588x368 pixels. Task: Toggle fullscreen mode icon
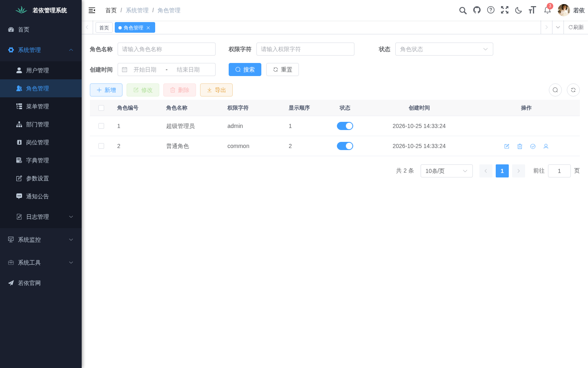[x=505, y=10]
